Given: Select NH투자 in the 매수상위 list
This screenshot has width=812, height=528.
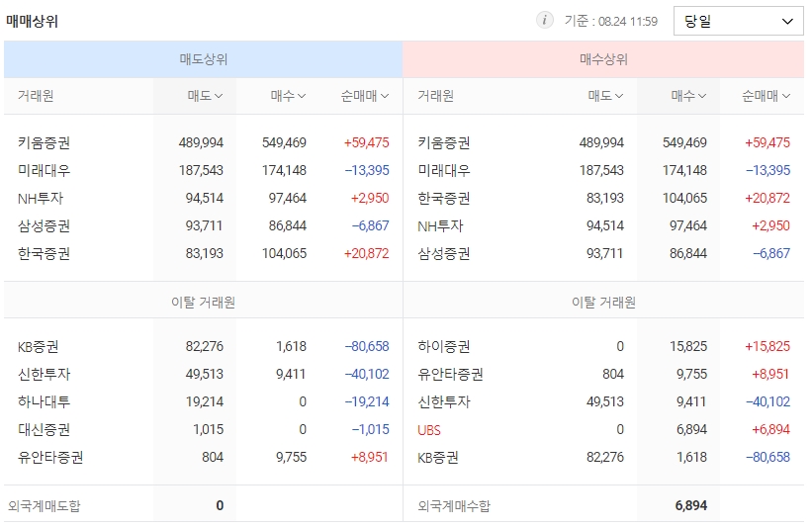Looking at the screenshot, I should pyautogui.click(x=441, y=225).
